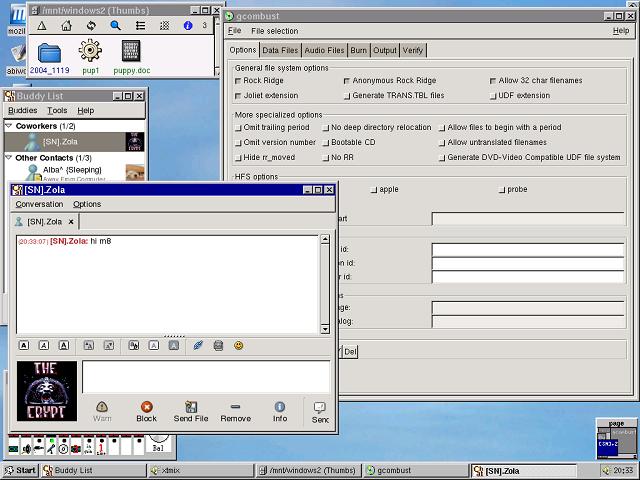Image resolution: width=640 pixels, height=480 pixels.
Task: Block the buddy [SN].Zola
Action: click(147, 411)
